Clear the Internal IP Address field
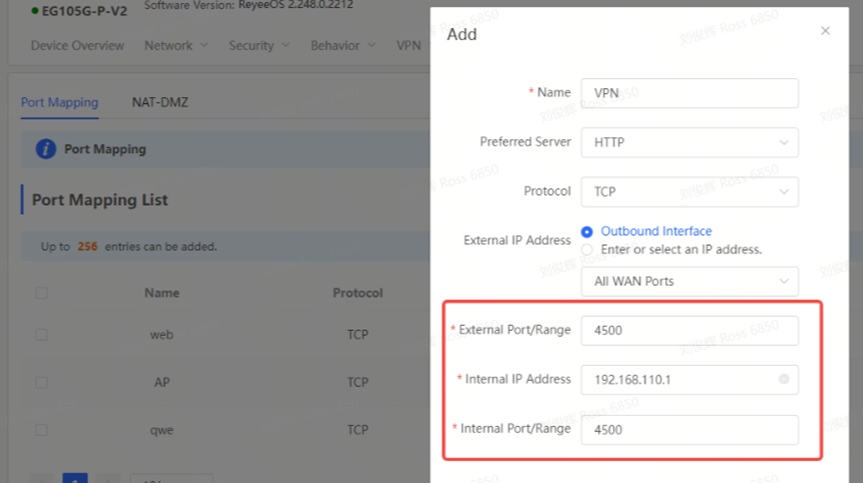 coord(783,379)
